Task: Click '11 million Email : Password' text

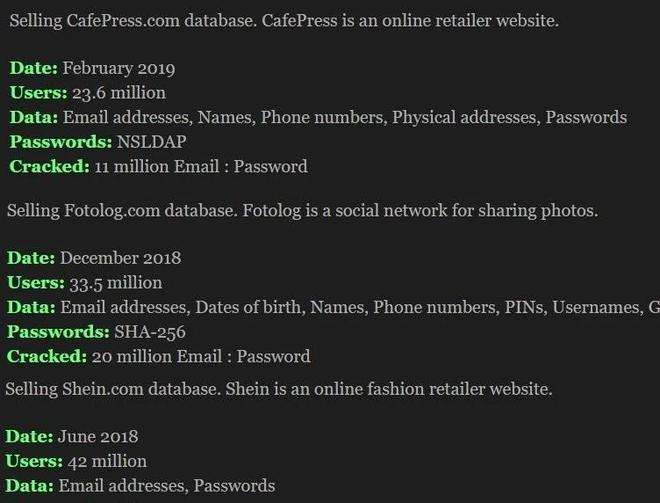Action: point(201,166)
